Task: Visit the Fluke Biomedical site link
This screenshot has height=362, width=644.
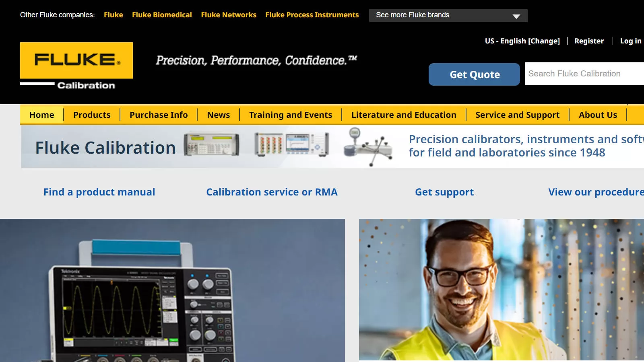Action: 162,15
